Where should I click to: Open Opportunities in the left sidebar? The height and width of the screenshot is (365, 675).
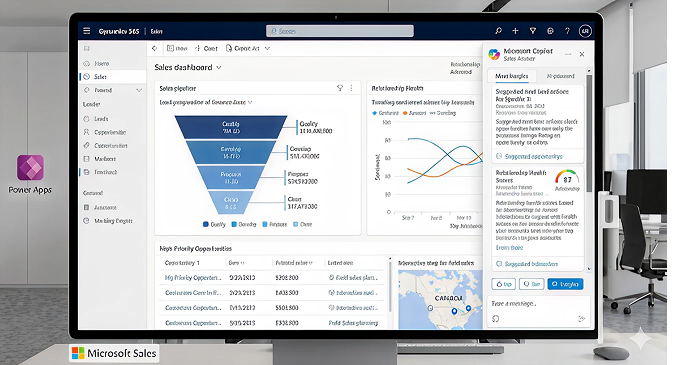110,132
